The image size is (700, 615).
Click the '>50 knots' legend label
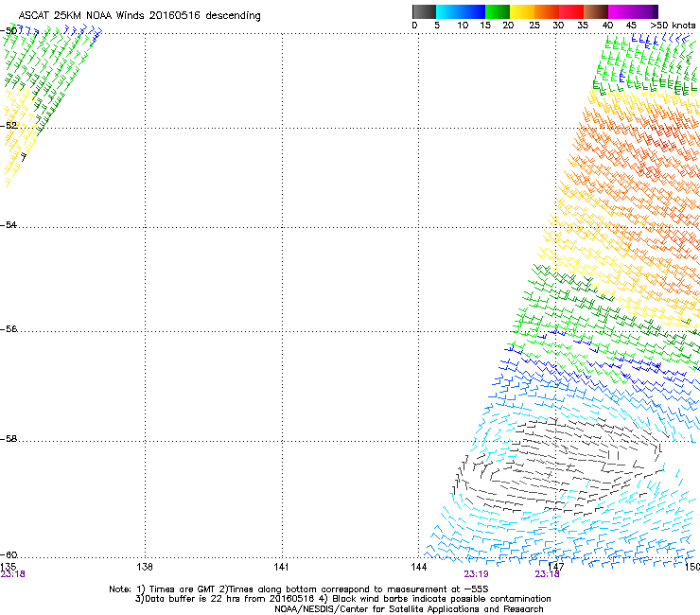[674, 26]
